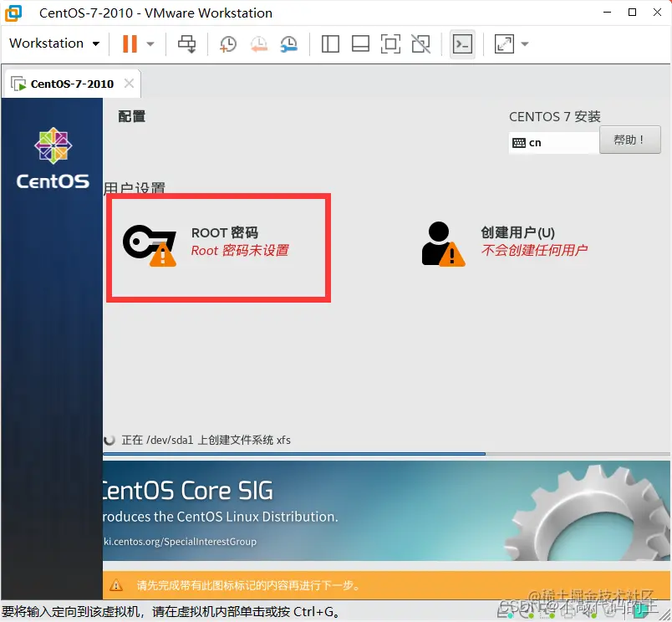Click the CentOS Core SIG banner
672x622 pixels.
(387, 511)
